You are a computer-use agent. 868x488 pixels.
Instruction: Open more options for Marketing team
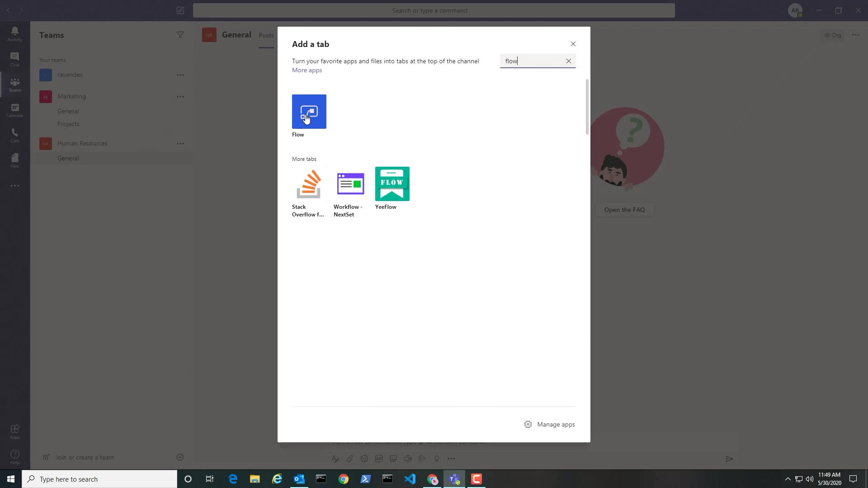point(180,97)
